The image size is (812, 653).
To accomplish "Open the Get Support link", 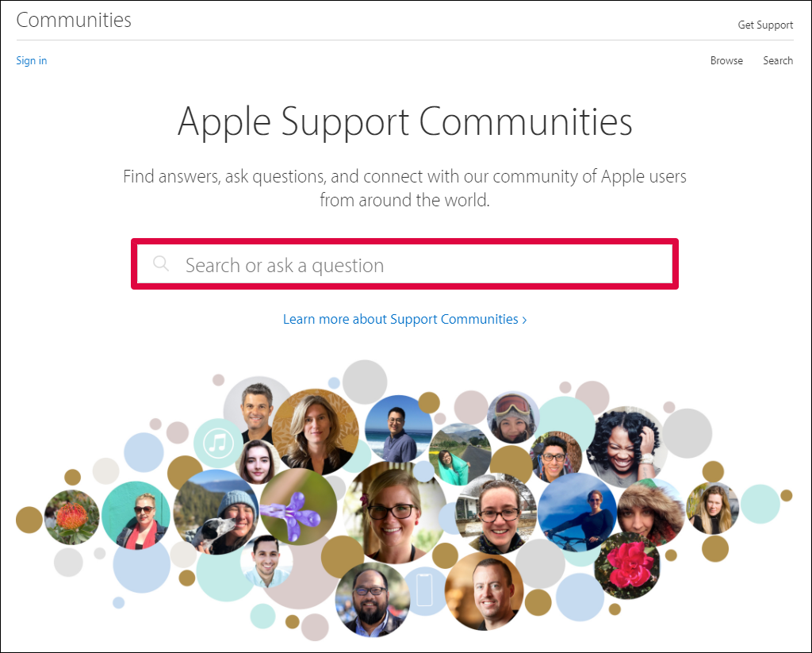I will tap(765, 25).
